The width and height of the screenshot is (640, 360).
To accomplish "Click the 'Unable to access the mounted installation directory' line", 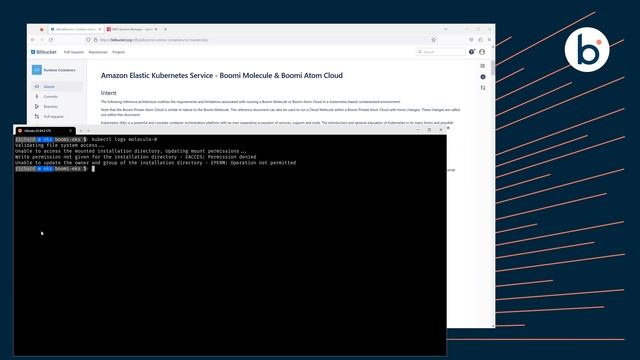I will [x=131, y=151].
